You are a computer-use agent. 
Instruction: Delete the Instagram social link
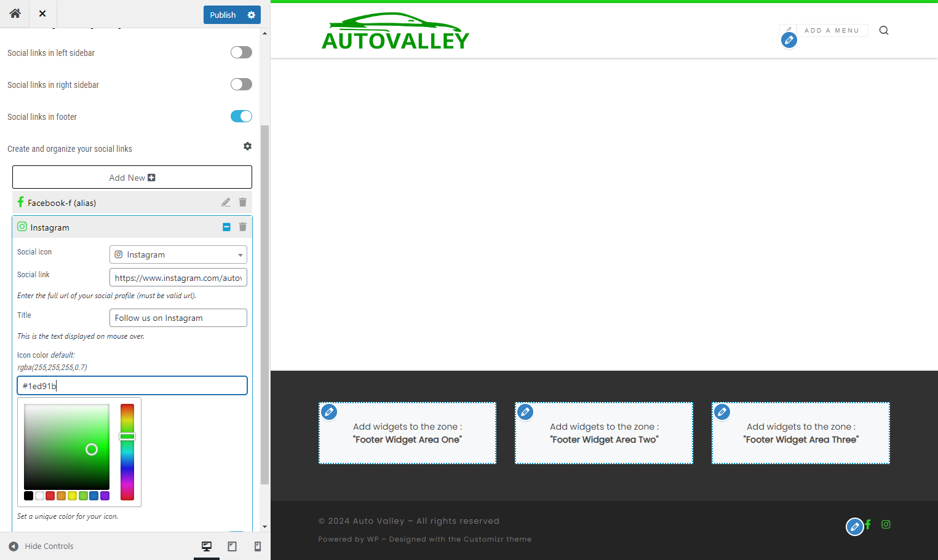point(242,227)
